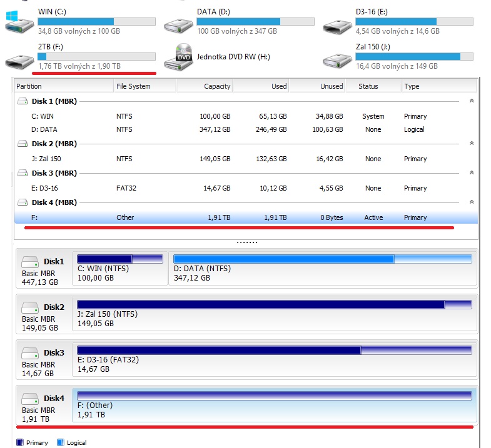The image size is (491, 448).
Task: Click the Primary legend color swatch
Action: (x=20, y=442)
